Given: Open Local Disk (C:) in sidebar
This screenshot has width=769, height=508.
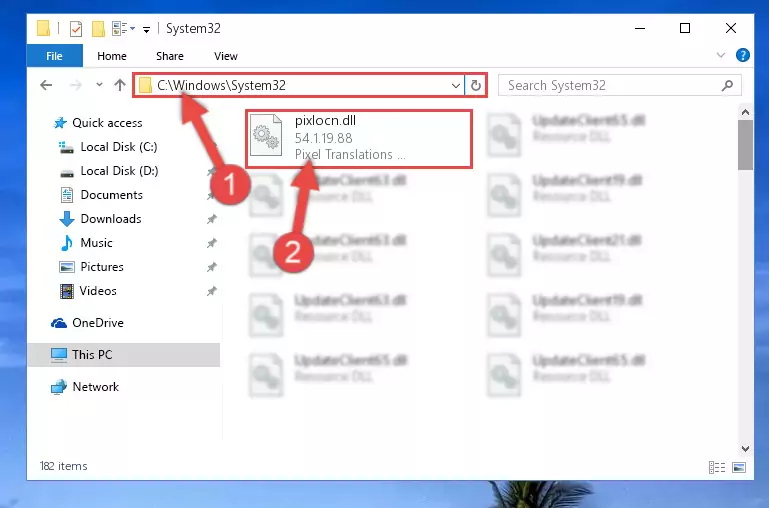Looking at the screenshot, I should (x=119, y=147).
